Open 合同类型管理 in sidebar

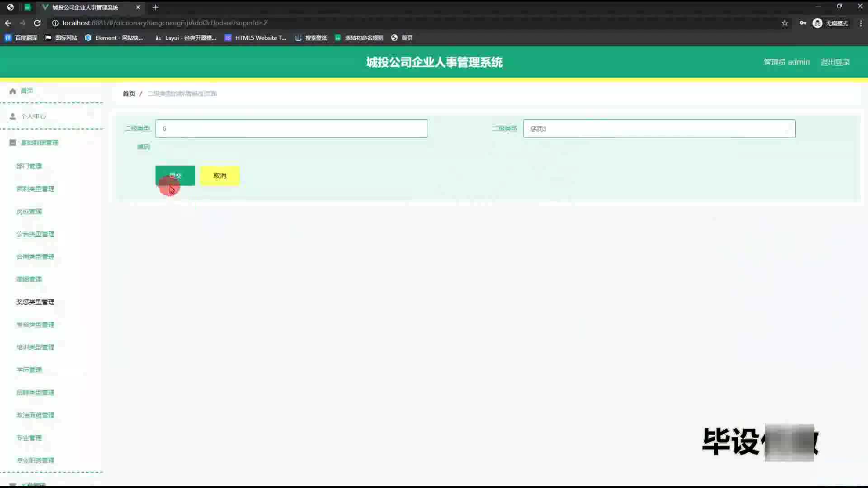(x=35, y=257)
